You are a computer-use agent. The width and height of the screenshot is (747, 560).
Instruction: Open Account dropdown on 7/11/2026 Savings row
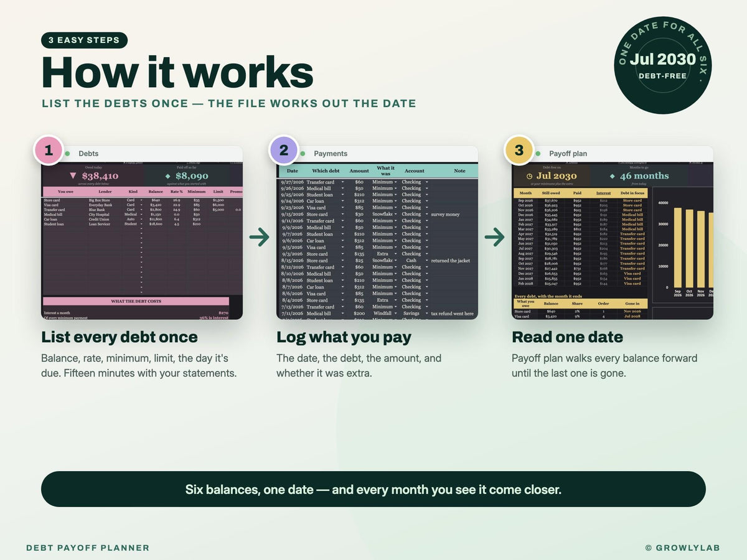(x=426, y=314)
